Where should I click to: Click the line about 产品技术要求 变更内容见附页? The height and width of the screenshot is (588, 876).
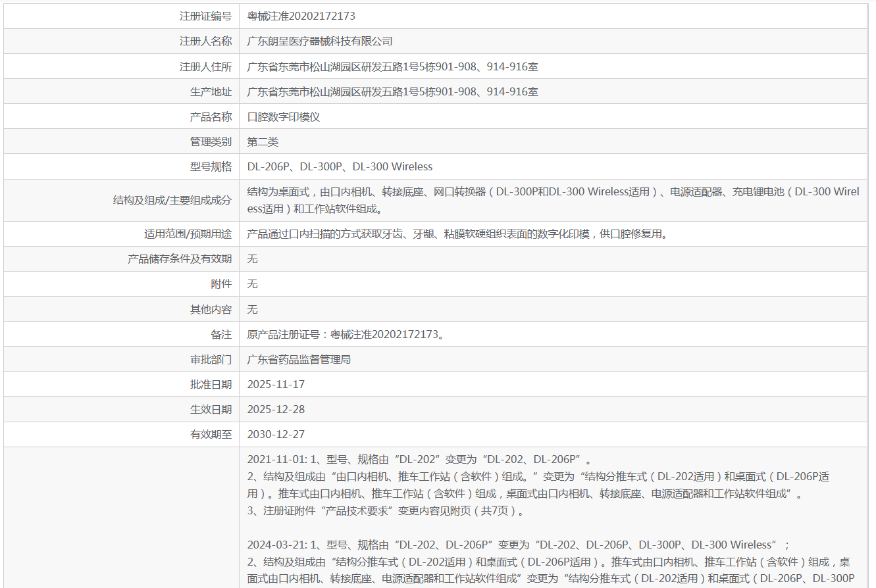[x=386, y=510]
